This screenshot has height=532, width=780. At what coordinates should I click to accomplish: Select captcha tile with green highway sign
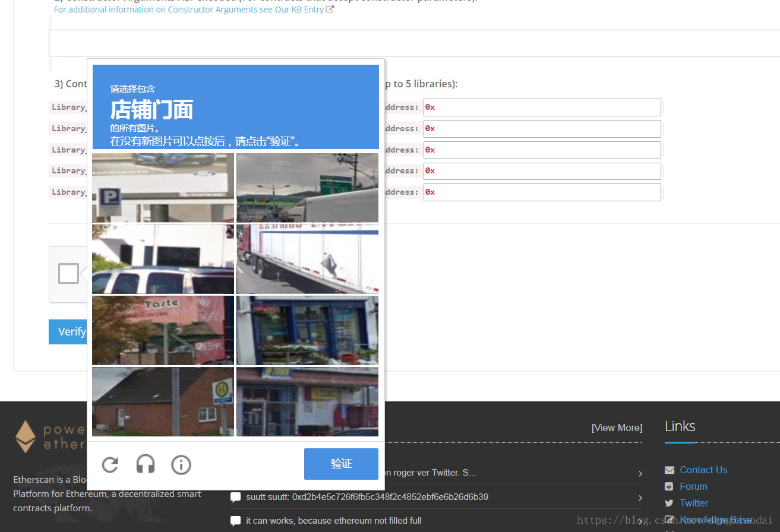click(x=307, y=188)
